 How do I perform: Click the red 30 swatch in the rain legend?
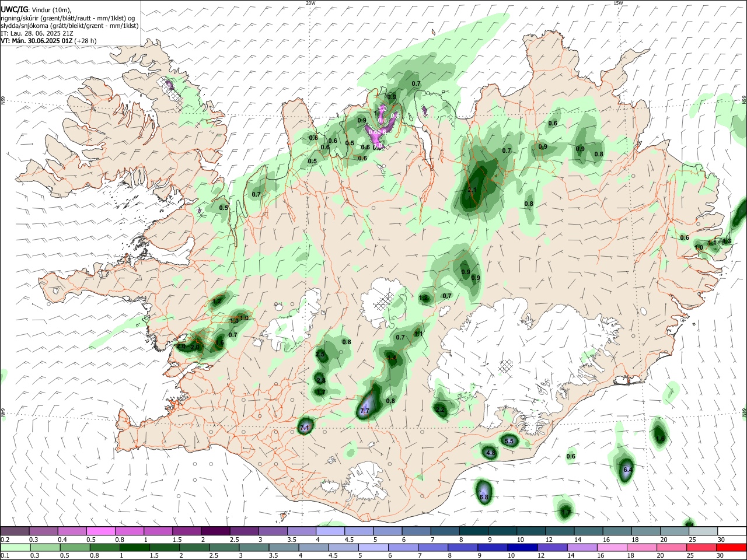(732, 547)
